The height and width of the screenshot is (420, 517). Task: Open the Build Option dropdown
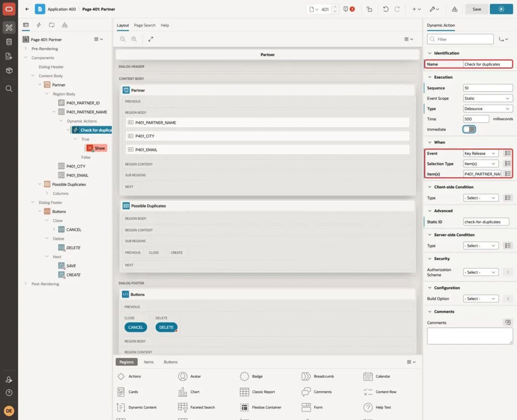click(x=481, y=299)
